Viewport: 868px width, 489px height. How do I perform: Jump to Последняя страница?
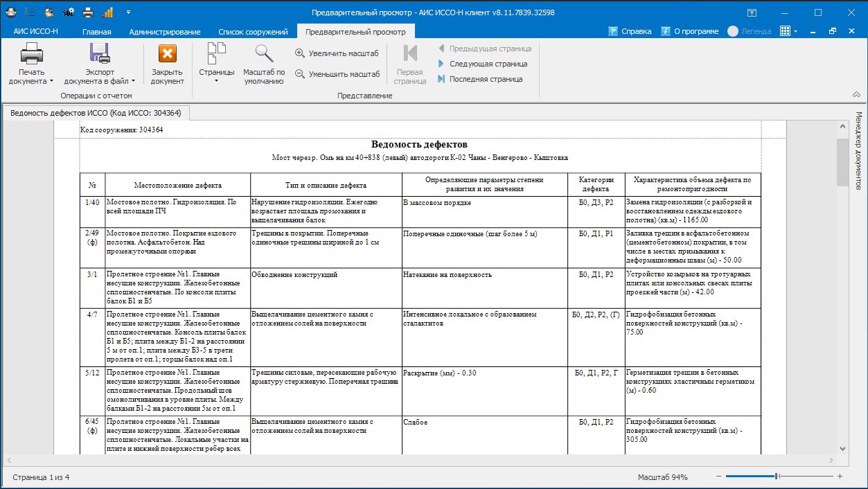479,79
